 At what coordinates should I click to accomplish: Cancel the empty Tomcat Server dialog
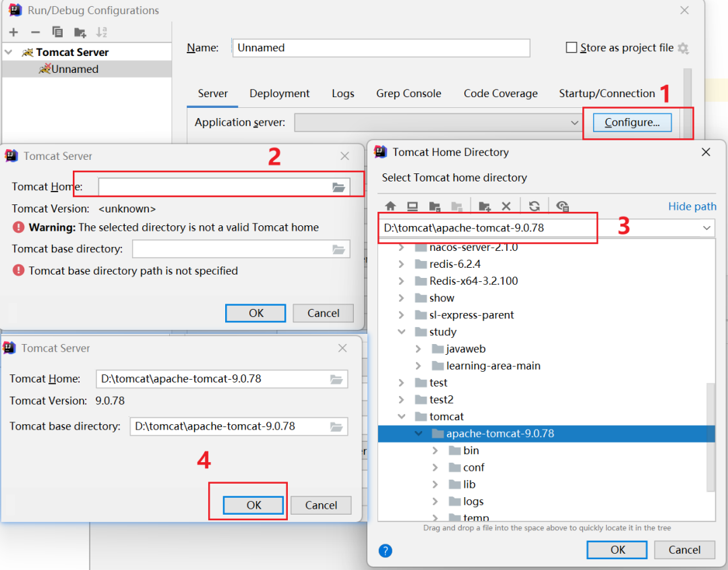click(x=323, y=314)
